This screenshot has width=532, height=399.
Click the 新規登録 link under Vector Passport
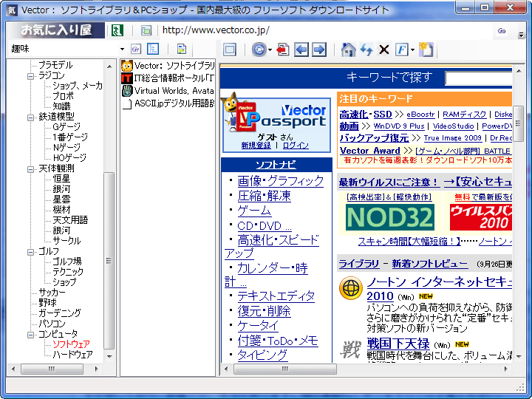(256, 146)
